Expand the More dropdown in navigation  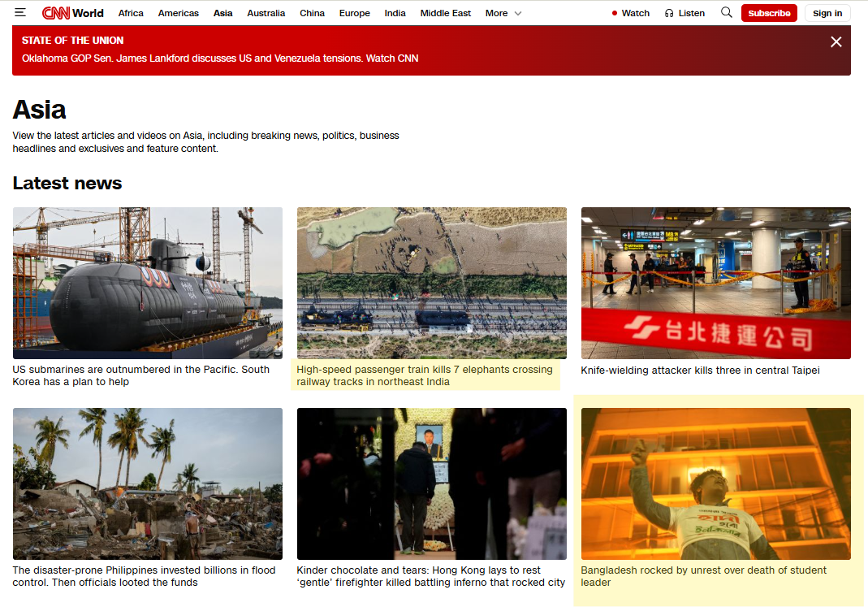(503, 13)
